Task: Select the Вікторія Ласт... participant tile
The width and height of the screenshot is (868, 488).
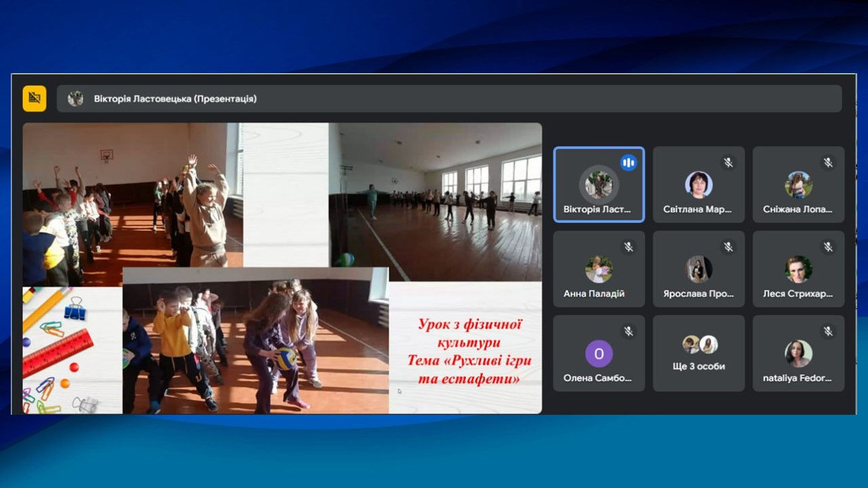Action: [599, 184]
